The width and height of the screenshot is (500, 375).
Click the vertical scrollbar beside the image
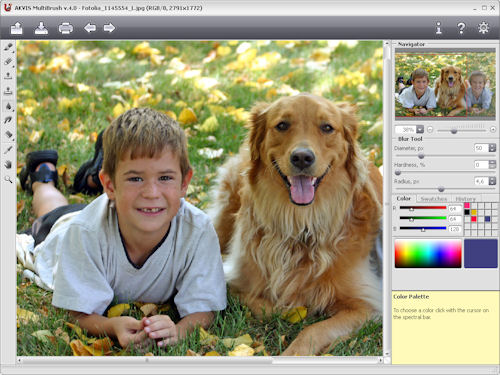[387, 198]
